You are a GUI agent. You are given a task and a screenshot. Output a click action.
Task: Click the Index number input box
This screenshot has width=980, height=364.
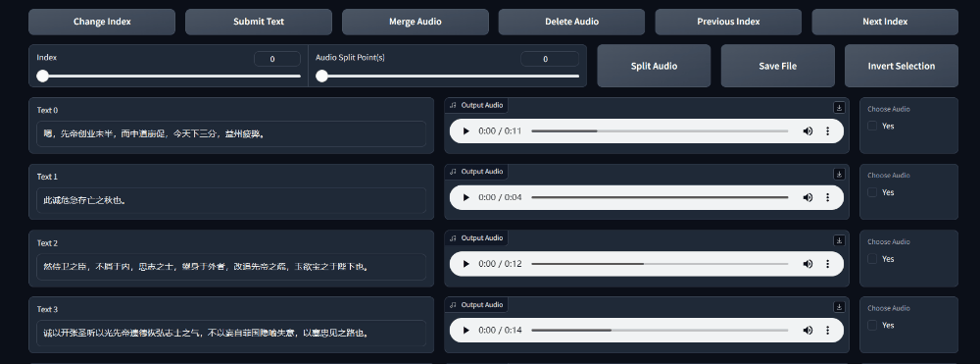click(x=277, y=59)
